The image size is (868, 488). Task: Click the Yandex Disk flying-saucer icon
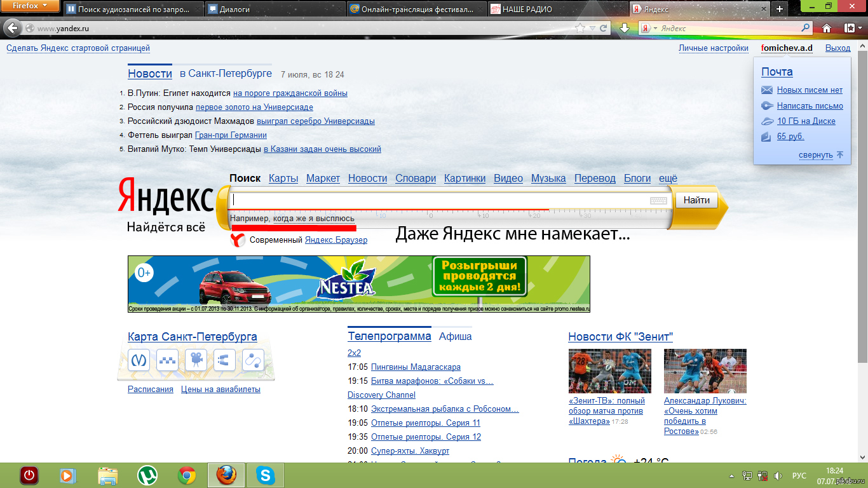pos(767,121)
